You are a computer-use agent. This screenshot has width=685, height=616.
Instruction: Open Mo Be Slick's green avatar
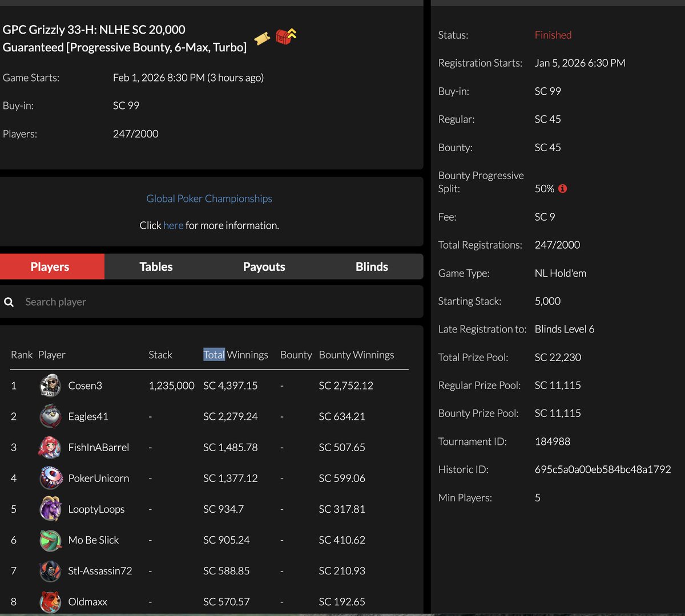(x=50, y=540)
